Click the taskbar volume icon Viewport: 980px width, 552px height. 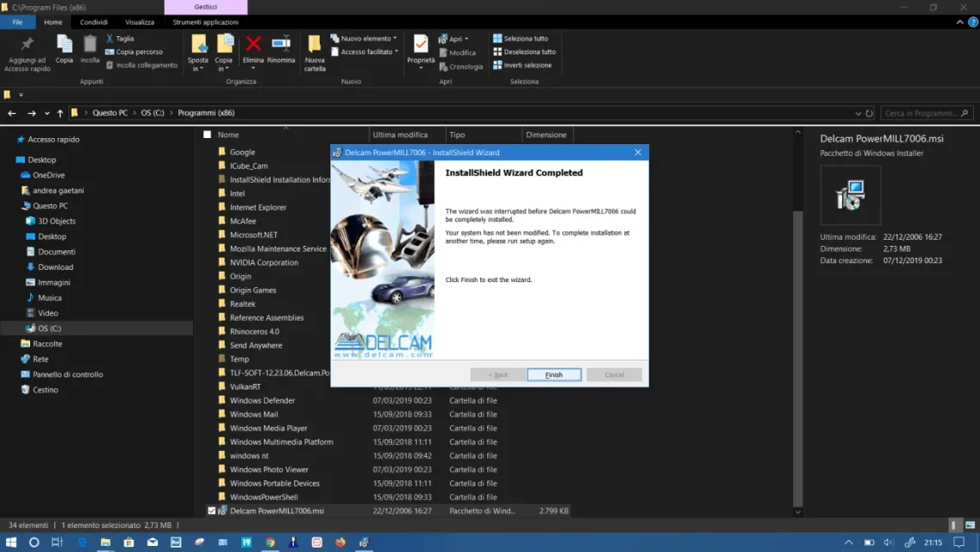(889, 542)
